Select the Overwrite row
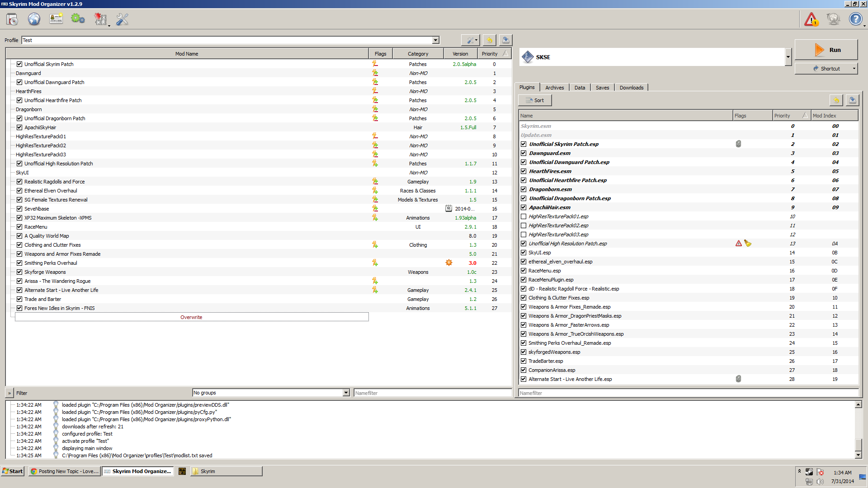Image resolution: width=868 pixels, height=488 pixels. (192, 317)
